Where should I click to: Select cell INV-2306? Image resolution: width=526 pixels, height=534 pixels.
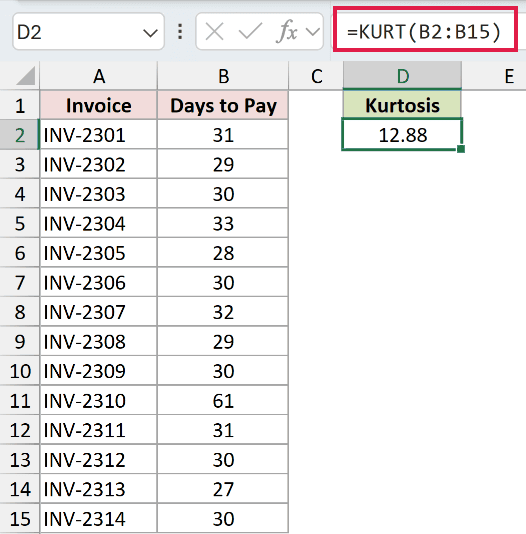point(99,282)
